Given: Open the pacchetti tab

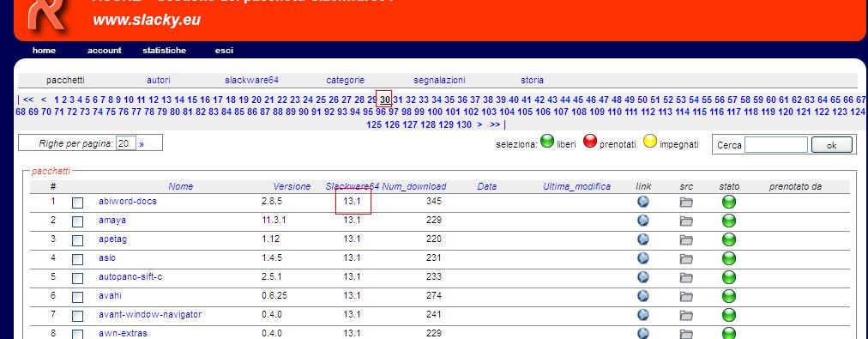Looking at the screenshot, I should 65,81.
